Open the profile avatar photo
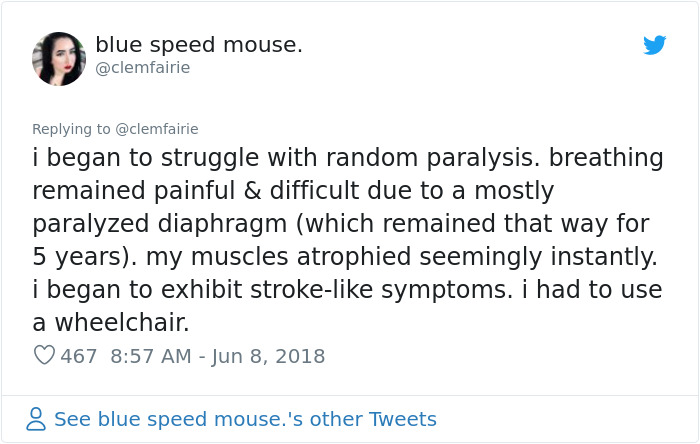The image size is (700, 444). [x=59, y=58]
